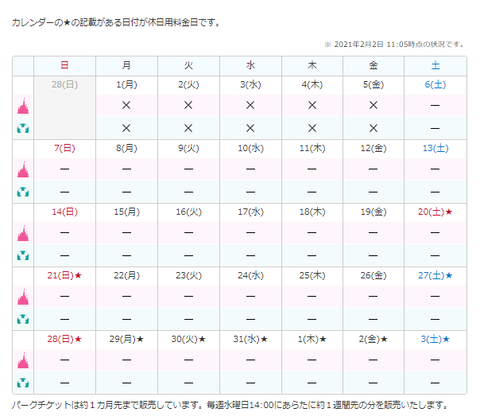Screen dimensions: 480x420
Task: Select the date 10(水)
Action: click(x=250, y=148)
